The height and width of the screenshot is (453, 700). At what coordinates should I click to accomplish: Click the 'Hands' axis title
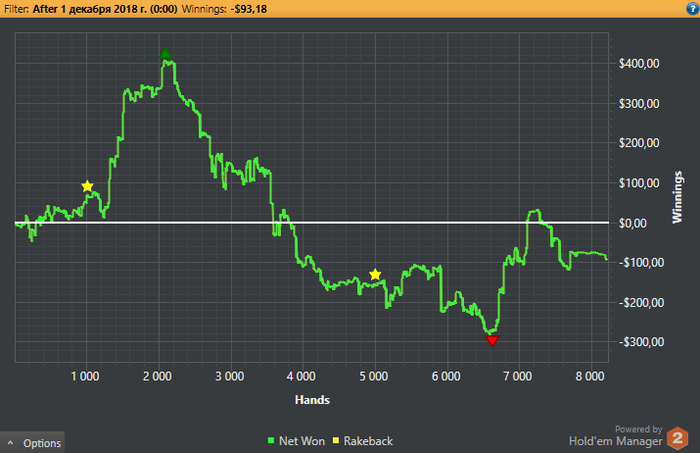tap(312, 400)
